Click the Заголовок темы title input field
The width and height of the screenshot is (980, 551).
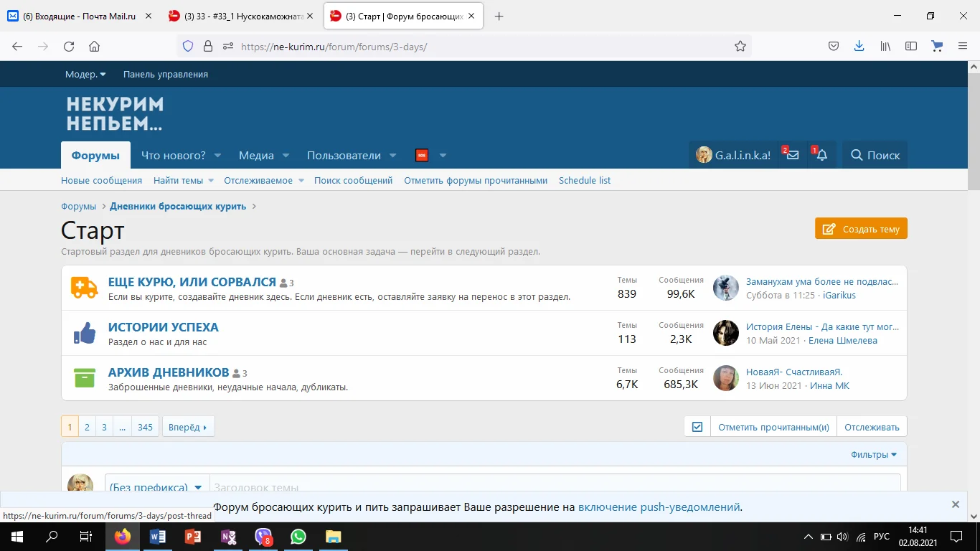tap(555, 486)
